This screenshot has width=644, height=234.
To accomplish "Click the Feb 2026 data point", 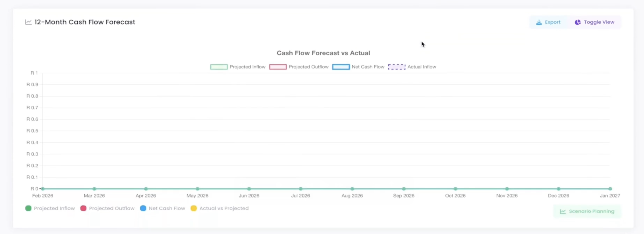I will click(x=43, y=189).
